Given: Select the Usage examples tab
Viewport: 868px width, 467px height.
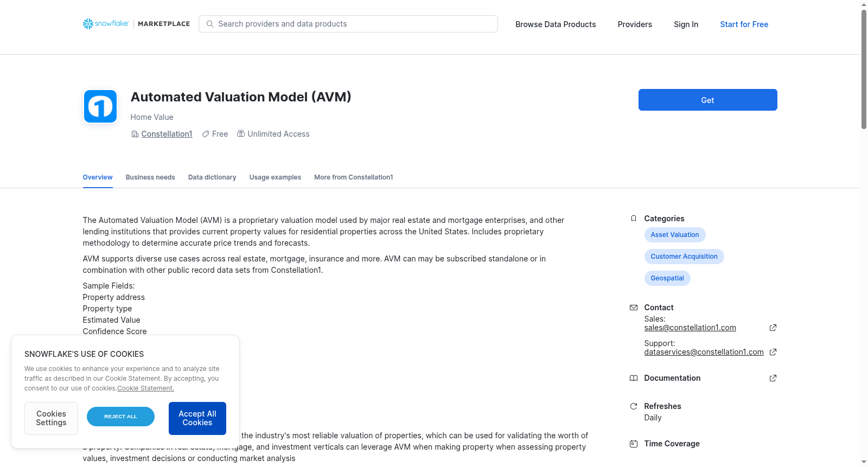Looking at the screenshot, I should pyautogui.click(x=275, y=177).
